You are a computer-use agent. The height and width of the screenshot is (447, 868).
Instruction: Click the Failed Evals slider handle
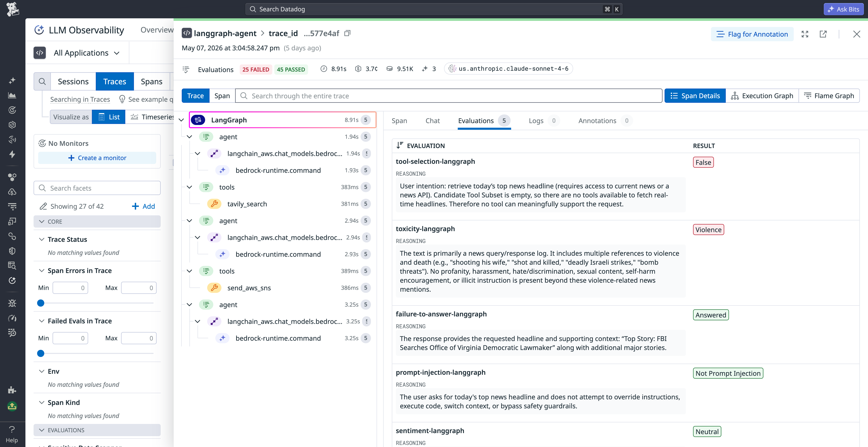click(x=41, y=353)
